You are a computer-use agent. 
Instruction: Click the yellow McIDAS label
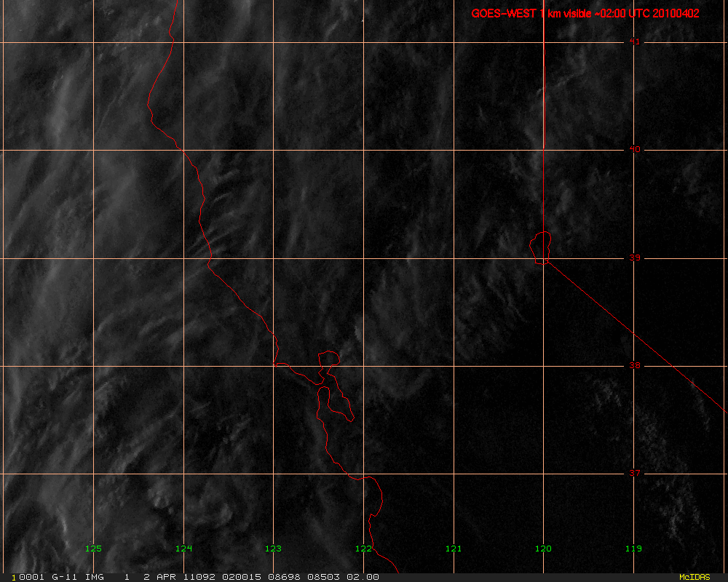(x=695, y=578)
